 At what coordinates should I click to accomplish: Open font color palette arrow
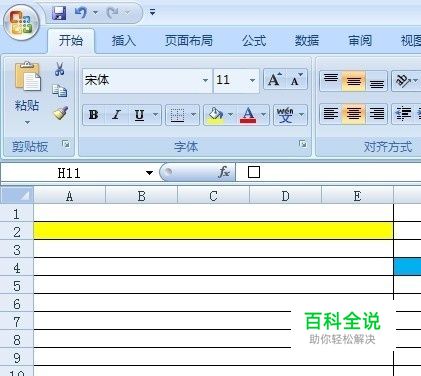point(264,115)
